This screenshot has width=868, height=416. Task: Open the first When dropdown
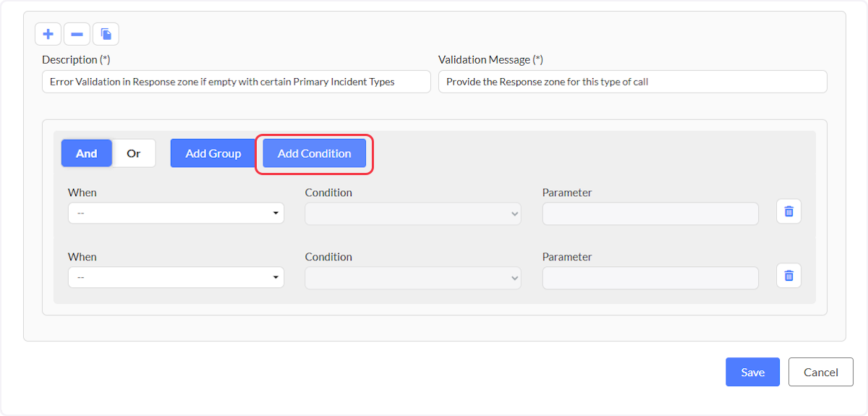click(176, 213)
